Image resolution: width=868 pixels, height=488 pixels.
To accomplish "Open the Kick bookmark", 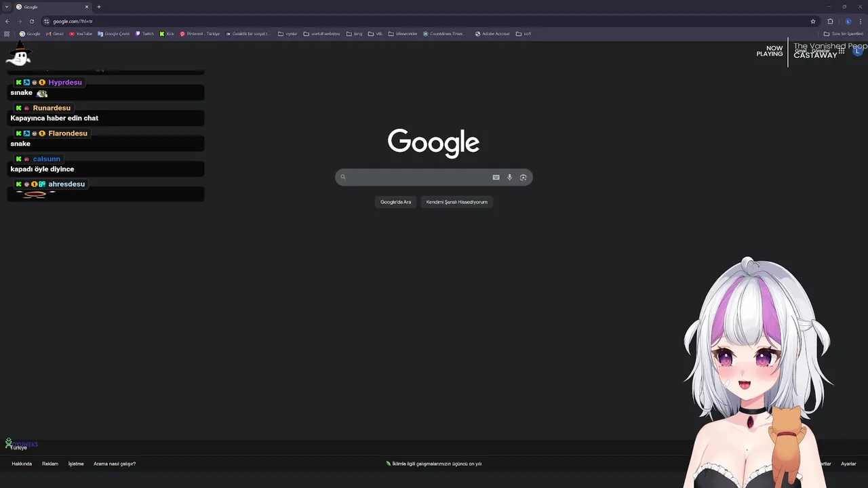I will 167,33.
